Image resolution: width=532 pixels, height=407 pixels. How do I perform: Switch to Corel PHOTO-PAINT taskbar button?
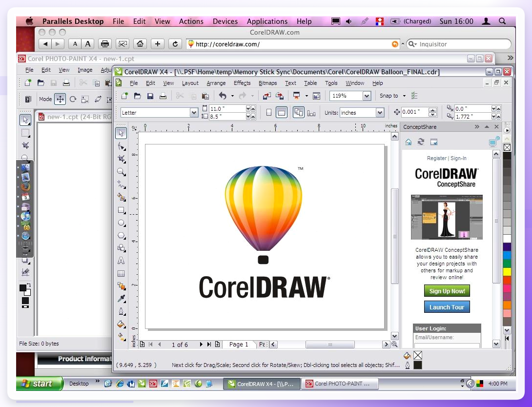[x=340, y=384]
